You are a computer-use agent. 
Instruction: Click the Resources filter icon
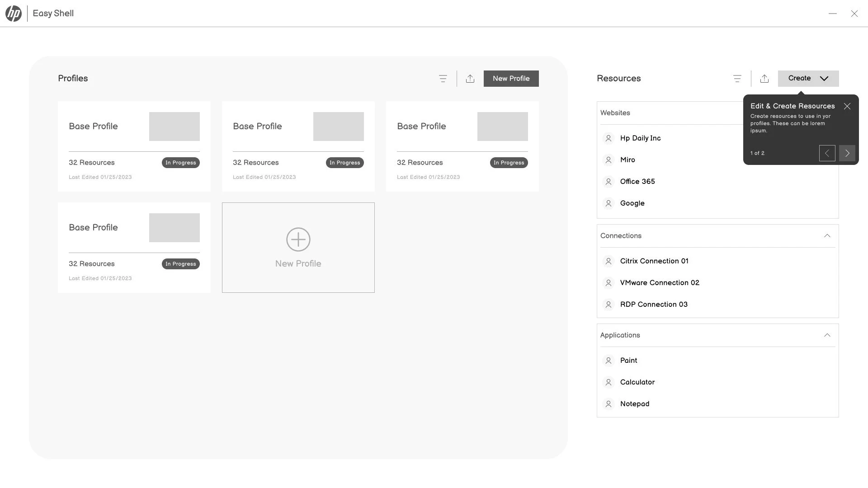click(737, 79)
